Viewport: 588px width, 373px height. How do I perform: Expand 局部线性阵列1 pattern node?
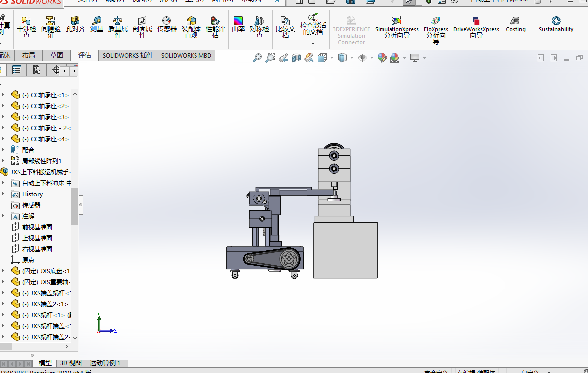pyautogui.click(x=4, y=161)
